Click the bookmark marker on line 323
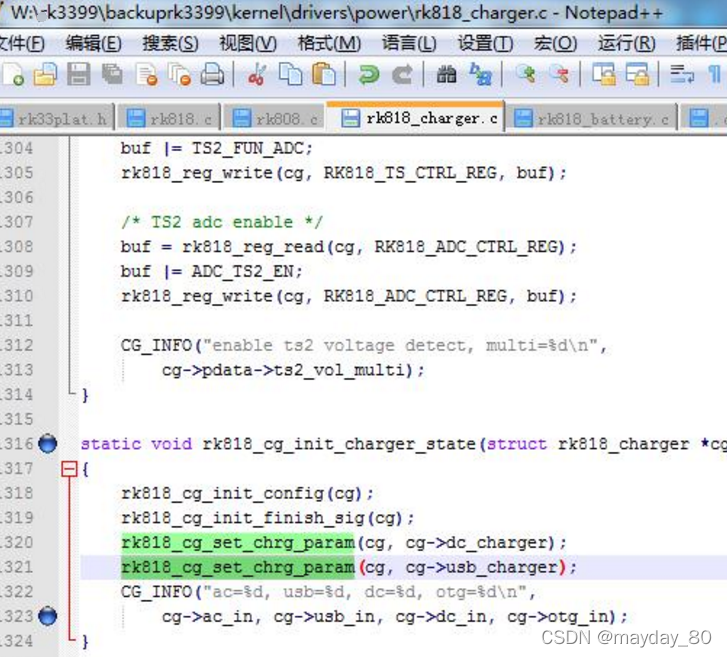This screenshot has width=727, height=657. tap(47, 616)
